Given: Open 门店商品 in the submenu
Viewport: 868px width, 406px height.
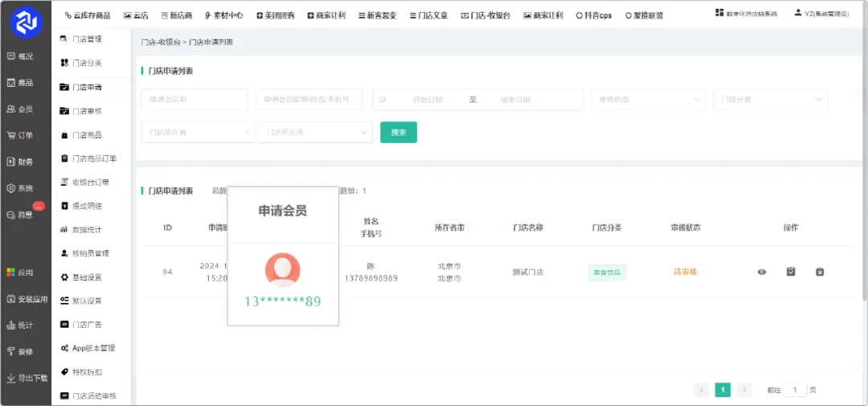Looking at the screenshot, I should (81, 135).
